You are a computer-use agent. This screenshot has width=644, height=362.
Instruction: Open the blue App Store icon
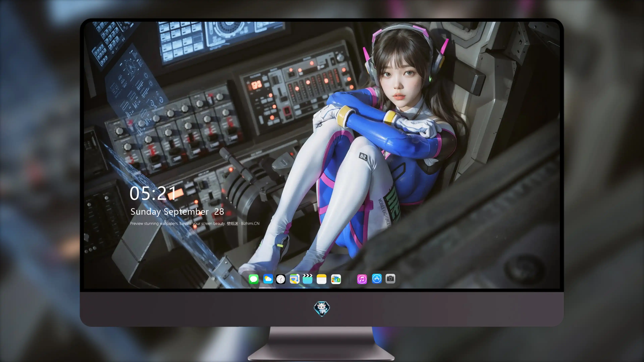pyautogui.click(x=377, y=279)
